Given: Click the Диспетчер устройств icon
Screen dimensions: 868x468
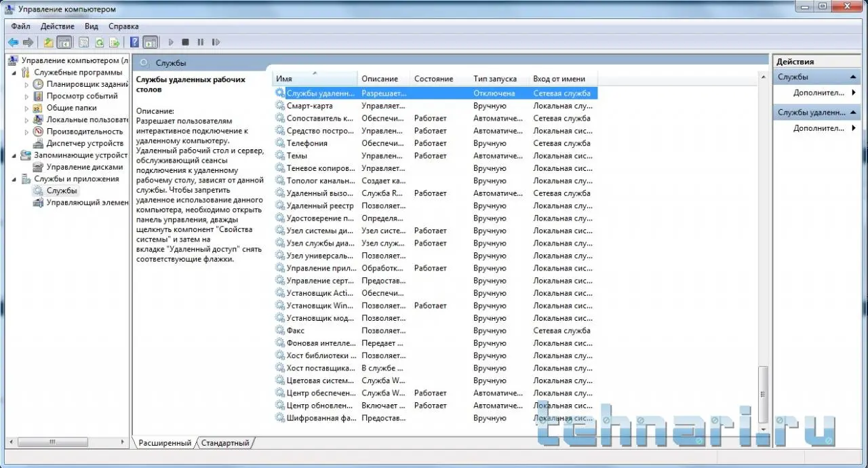Looking at the screenshot, I should (39, 143).
